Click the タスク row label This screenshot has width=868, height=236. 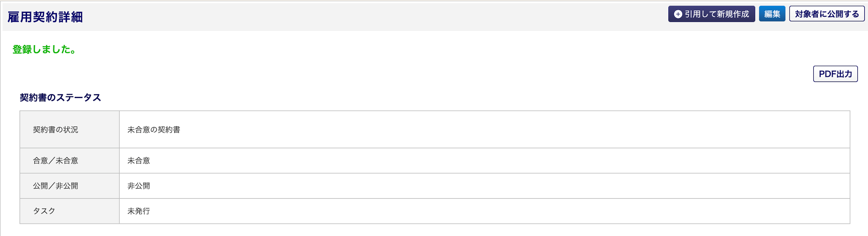44,211
